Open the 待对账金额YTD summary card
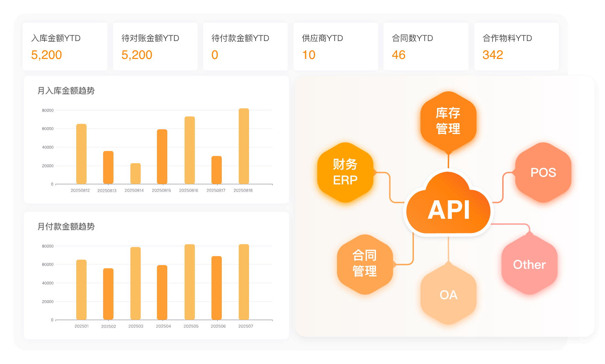 pyautogui.click(x=155, y=47)
